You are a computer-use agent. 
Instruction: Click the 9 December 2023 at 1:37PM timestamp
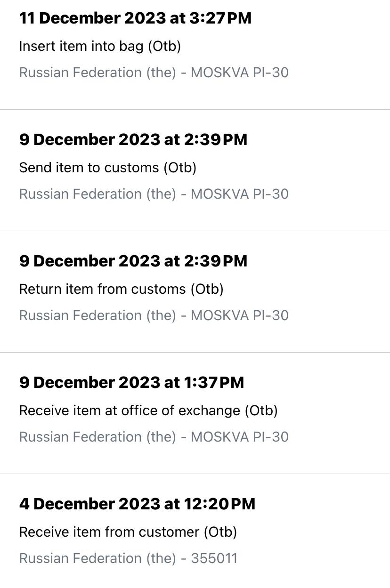131,383
